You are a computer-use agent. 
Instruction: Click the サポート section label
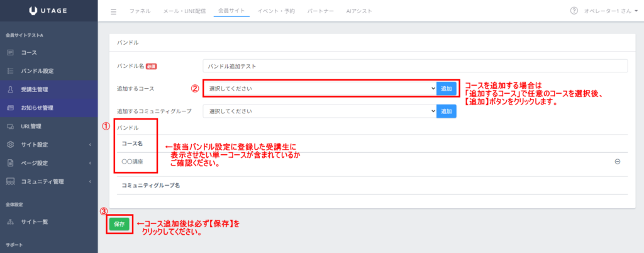point(14,245)
